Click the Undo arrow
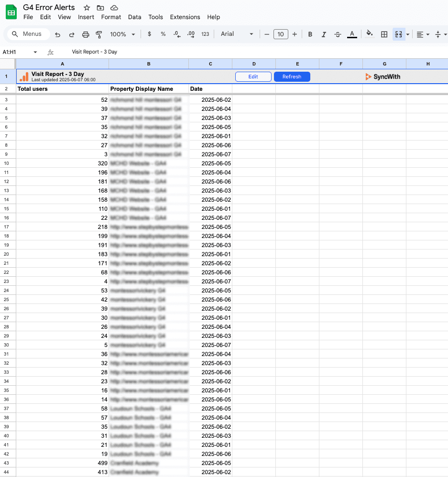The width and height of the screenshot is (448, 477). [x=58, y=34]
